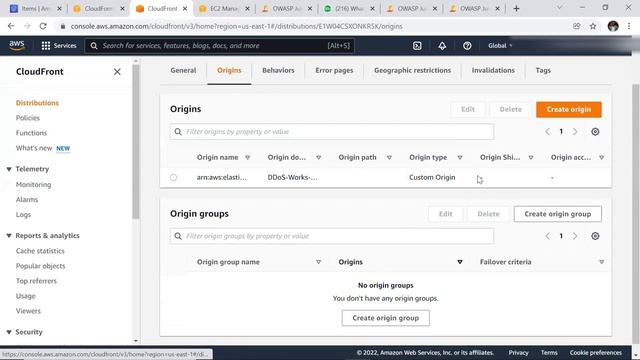Open Policies in sidebar
The height and width of the screenshot is (360, 640).
click(x=28, y=118)
